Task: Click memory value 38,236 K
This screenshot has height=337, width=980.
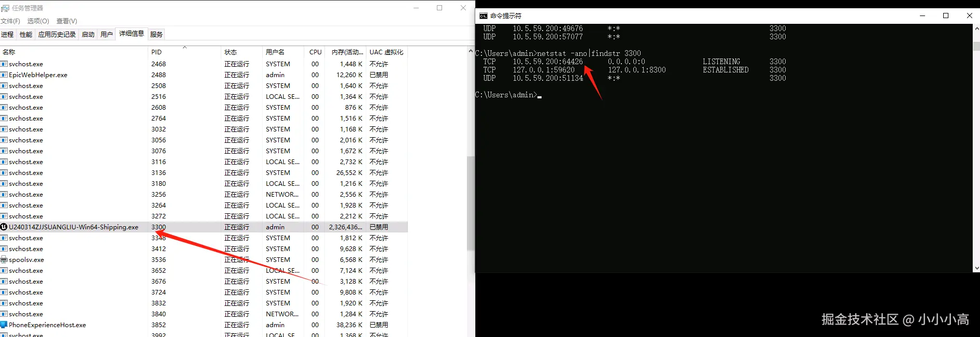Action: 349,325
